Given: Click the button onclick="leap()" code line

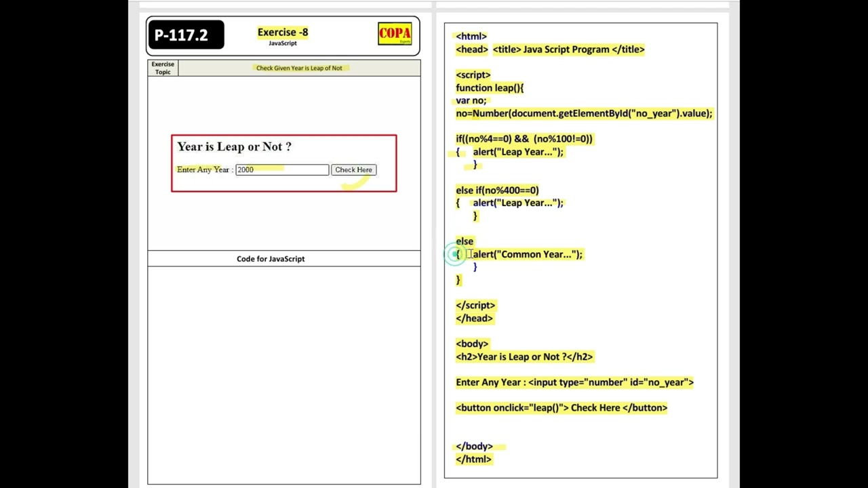Looking at the screenshot, I should click(561, 407).
